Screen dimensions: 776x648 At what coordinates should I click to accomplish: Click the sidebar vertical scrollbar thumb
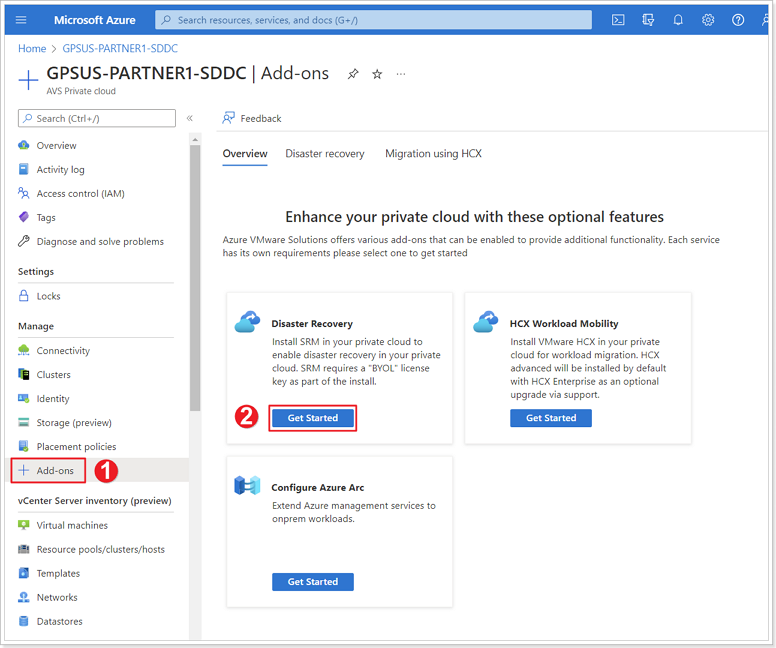(x=195, y=277)
